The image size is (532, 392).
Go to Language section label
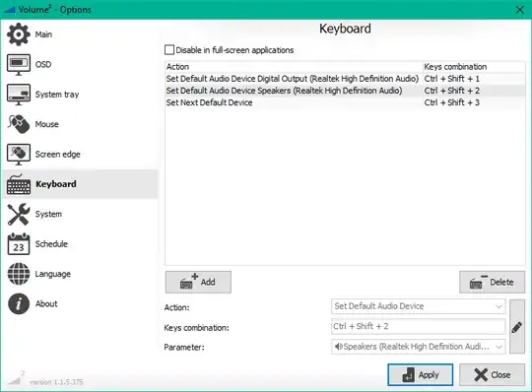53,274
